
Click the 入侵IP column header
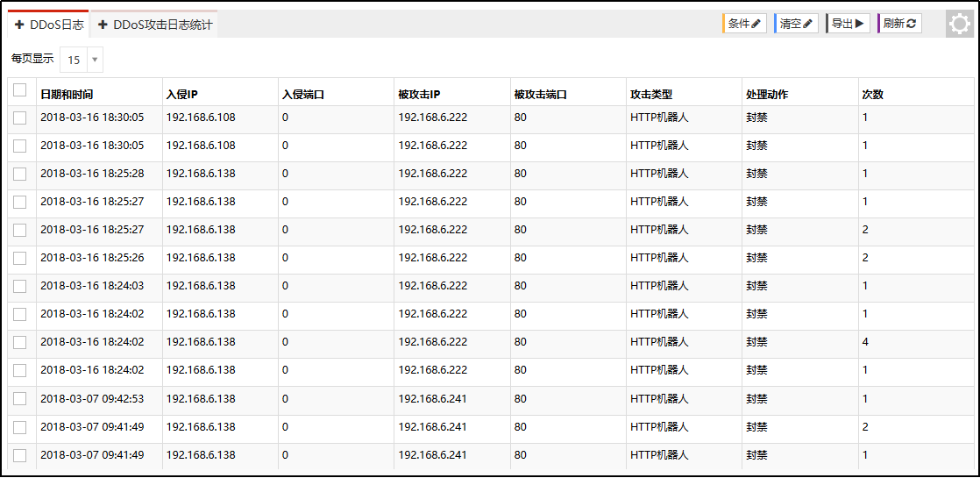pos(182,95)
